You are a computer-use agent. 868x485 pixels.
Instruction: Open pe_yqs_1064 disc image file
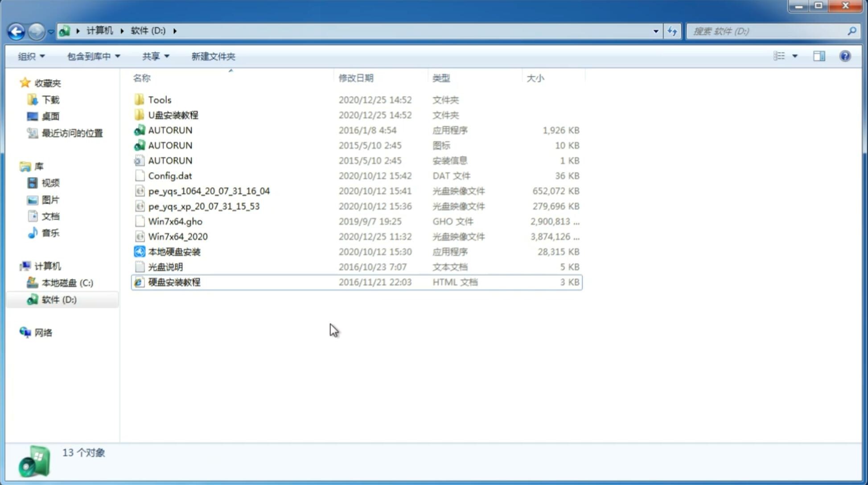(209, 191)
